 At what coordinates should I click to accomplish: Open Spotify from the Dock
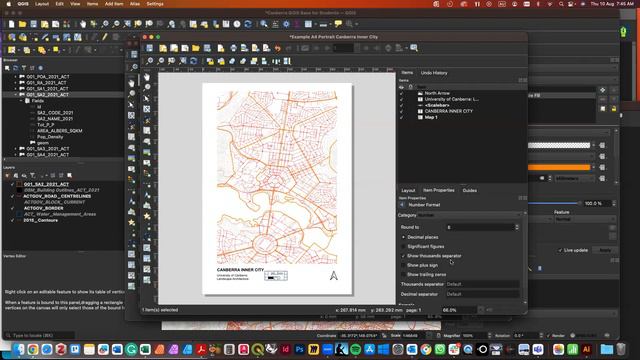tap(356, 349)
